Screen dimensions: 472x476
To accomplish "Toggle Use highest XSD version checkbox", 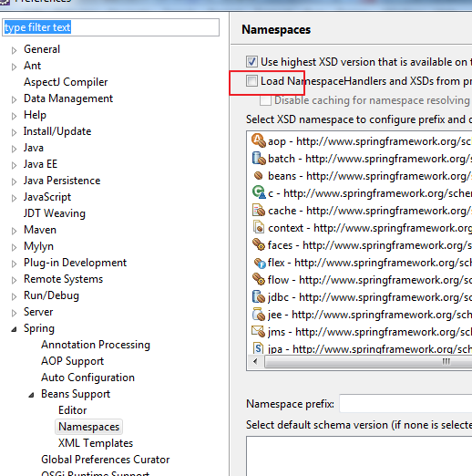I will click(251, 62).
